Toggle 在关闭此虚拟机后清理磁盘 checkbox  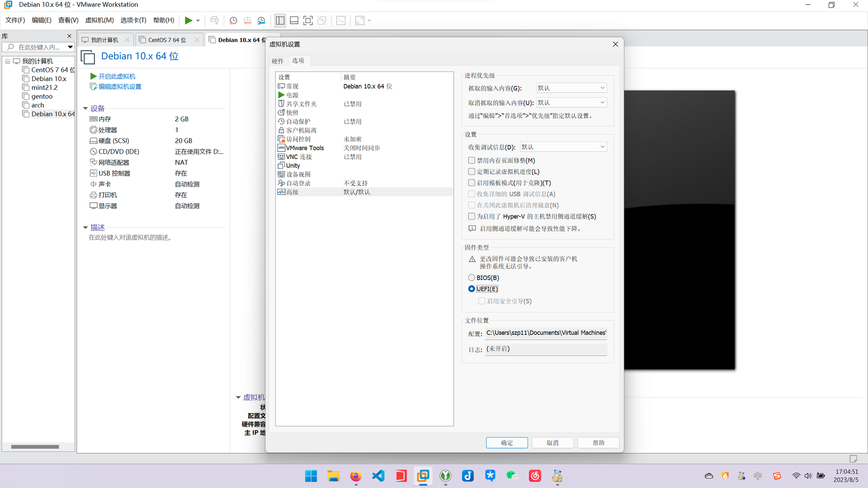point(472,205)
